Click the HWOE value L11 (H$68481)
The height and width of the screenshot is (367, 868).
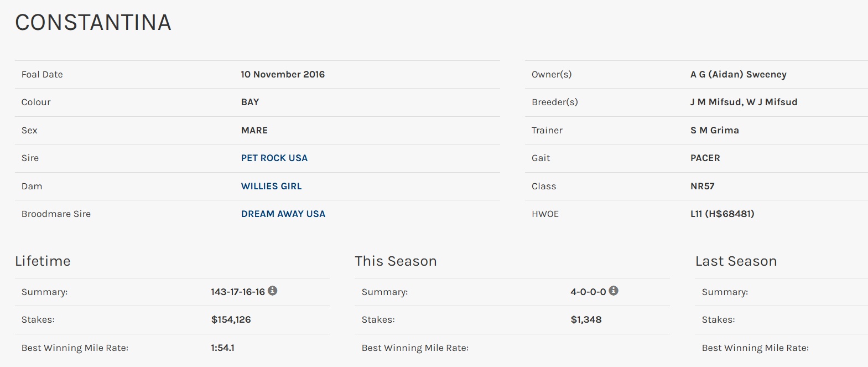click(722, 214)
